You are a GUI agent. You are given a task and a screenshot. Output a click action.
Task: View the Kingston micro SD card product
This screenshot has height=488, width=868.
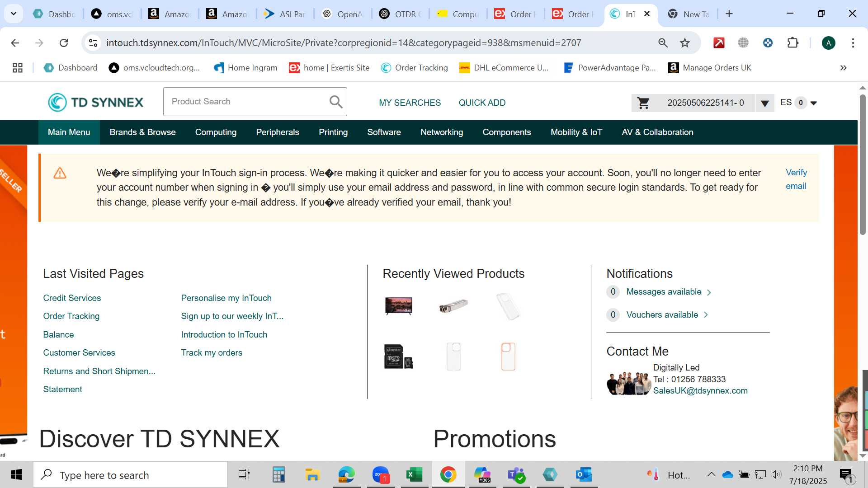(x=398, y=357)
